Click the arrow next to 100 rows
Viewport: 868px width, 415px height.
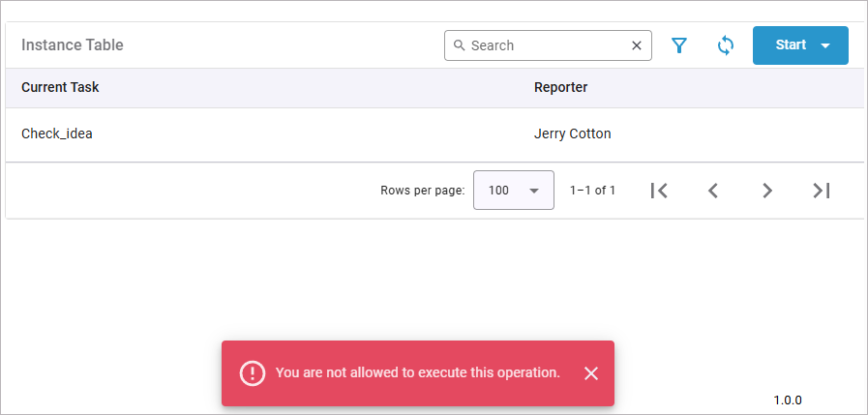pos(534,191)
